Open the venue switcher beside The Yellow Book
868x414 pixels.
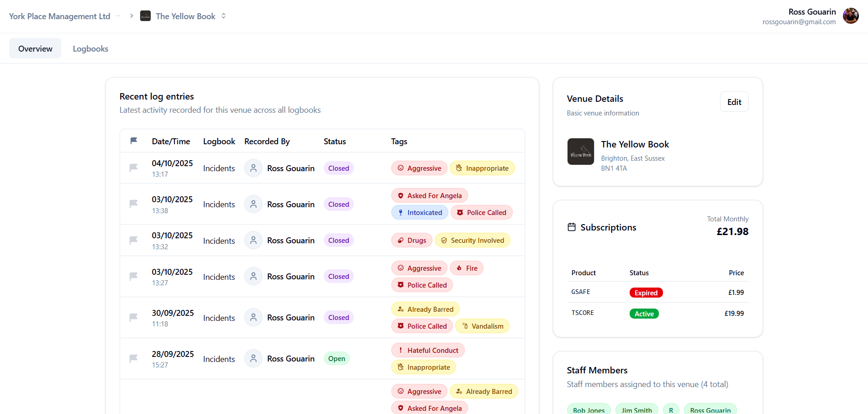[x=223, y=16]
